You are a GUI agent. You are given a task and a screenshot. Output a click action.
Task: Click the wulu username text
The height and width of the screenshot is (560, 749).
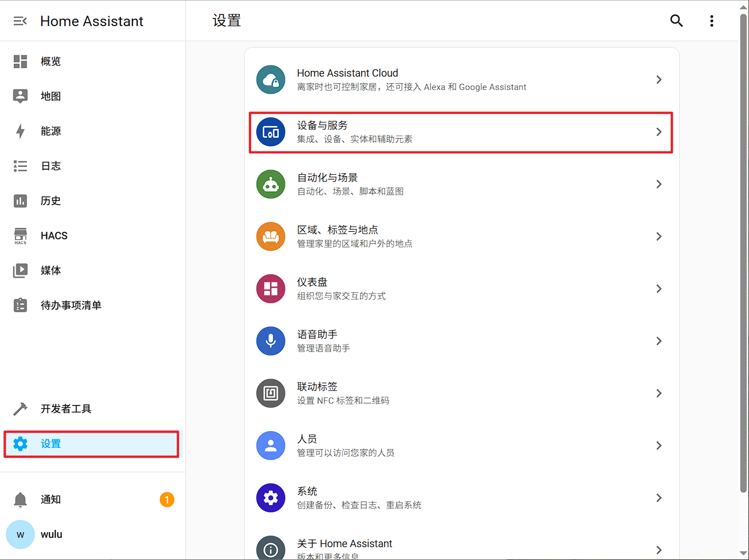[51, 534]
